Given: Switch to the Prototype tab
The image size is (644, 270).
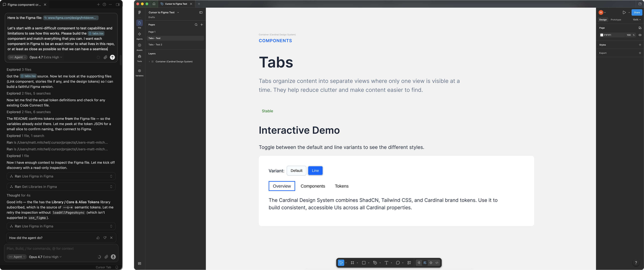Looking at the screenshot, I should point(616,19).
